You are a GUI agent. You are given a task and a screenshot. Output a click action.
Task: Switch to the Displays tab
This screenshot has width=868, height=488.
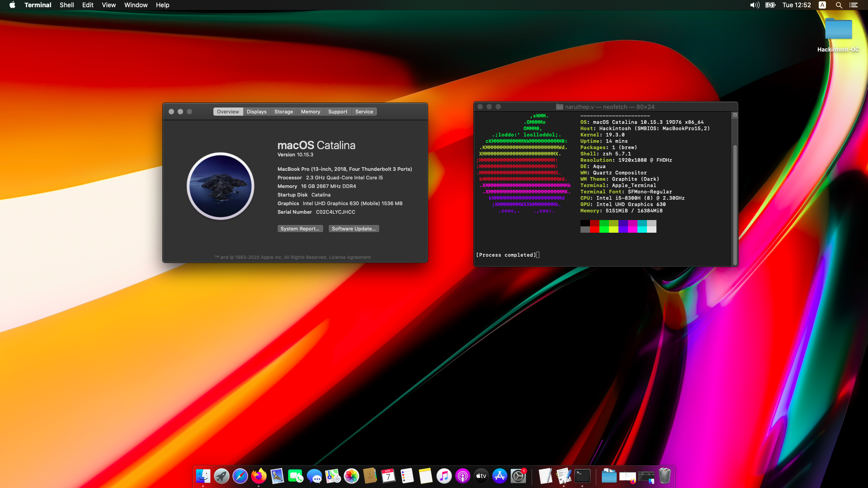(x=257, y=112)
